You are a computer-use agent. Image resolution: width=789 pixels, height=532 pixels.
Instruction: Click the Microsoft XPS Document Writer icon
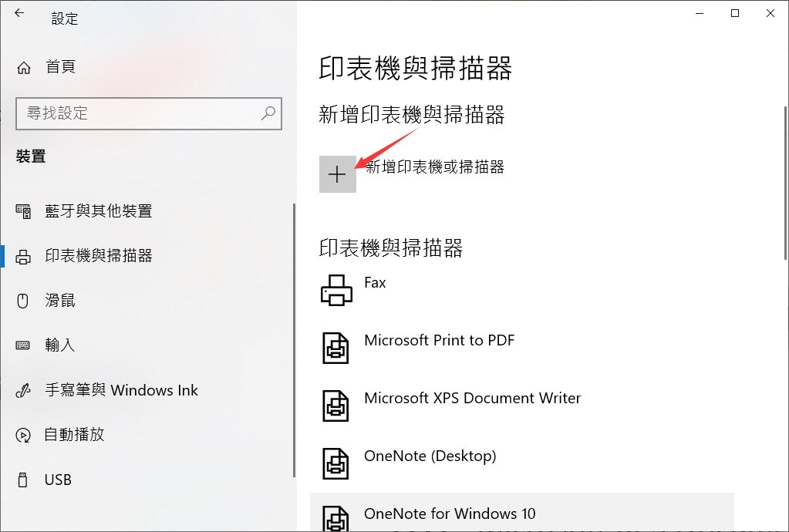[335, 406]
